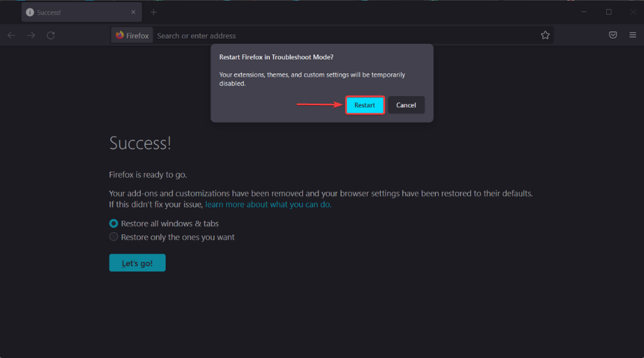
Task: Open the Save to Pocket icon
Action: point(613,35)
